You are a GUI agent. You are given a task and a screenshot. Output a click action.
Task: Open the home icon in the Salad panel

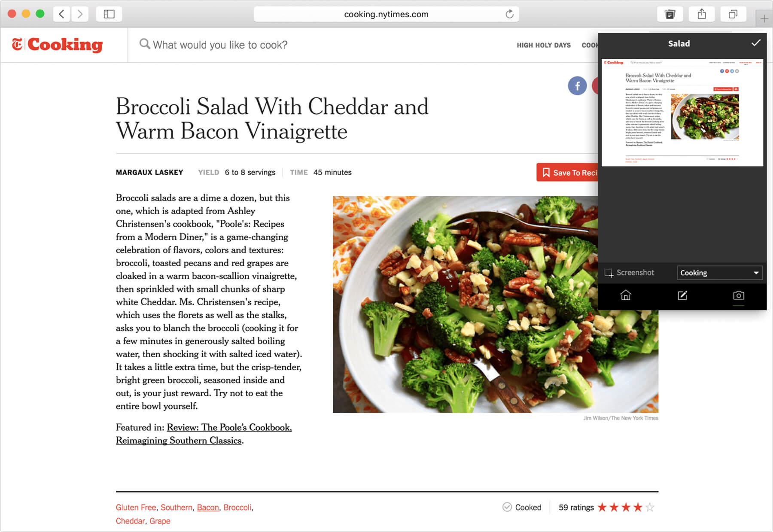click(x=626, y=295)
